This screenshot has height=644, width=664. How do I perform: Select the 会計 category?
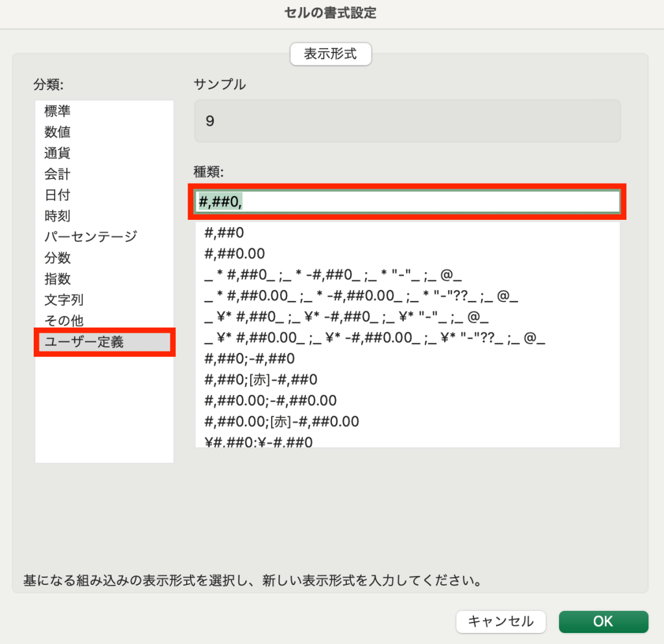tap(58, 174)
